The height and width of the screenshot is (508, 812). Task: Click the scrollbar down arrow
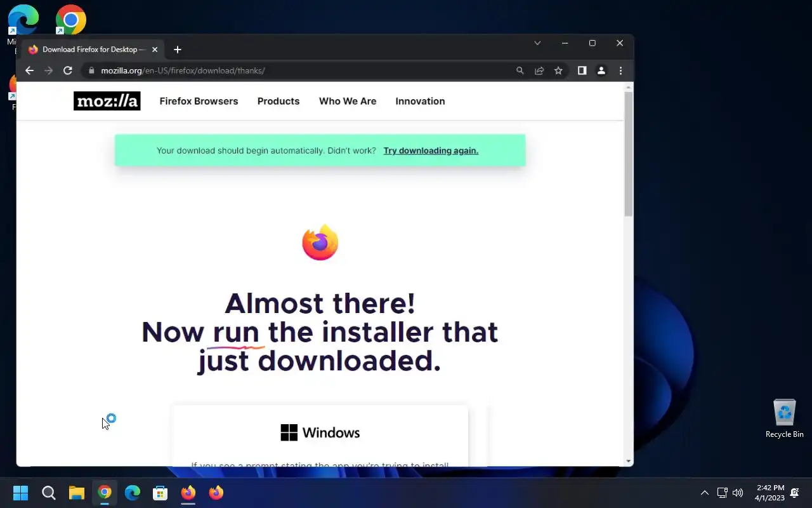629,461
